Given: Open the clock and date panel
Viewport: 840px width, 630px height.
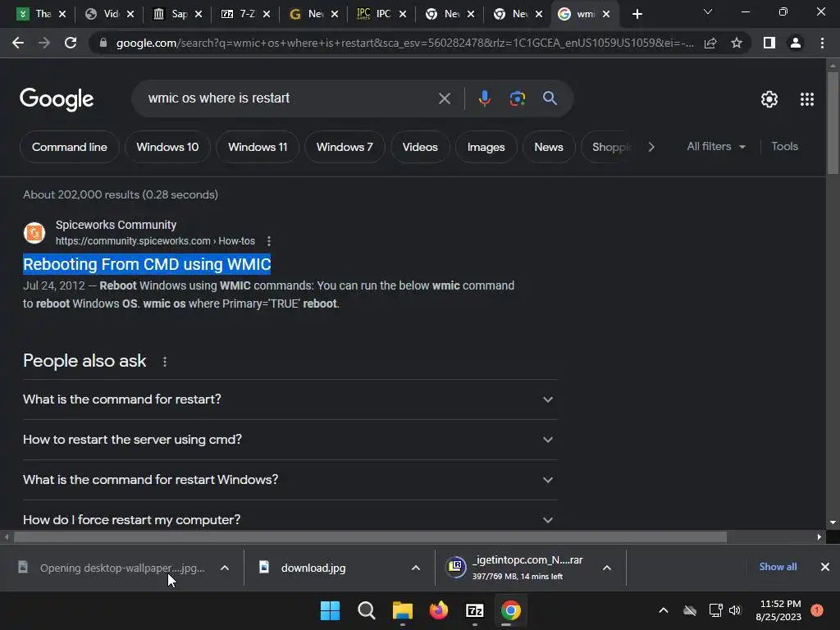Looking at the screenshot, I should (x=778, y=610).
